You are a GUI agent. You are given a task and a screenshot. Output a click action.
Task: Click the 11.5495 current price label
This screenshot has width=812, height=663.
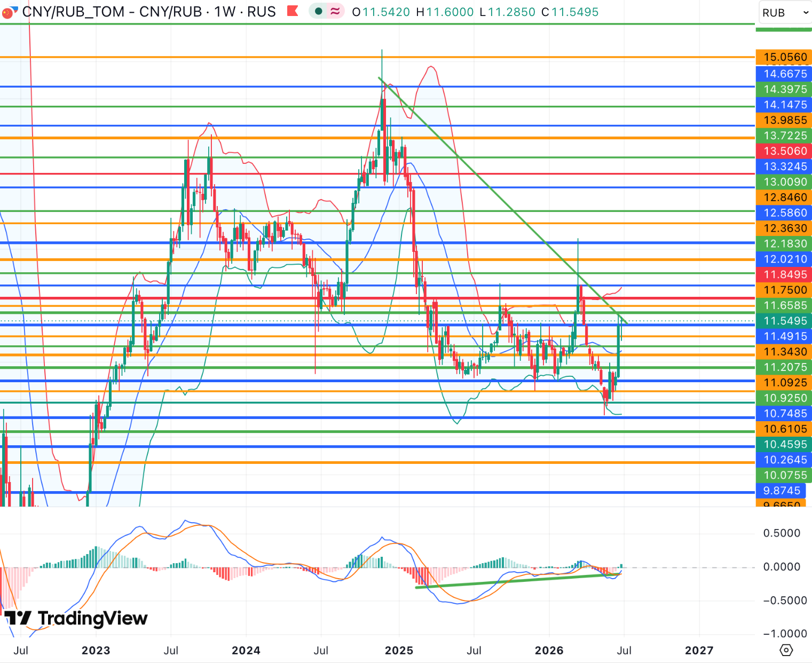[784, 321]
